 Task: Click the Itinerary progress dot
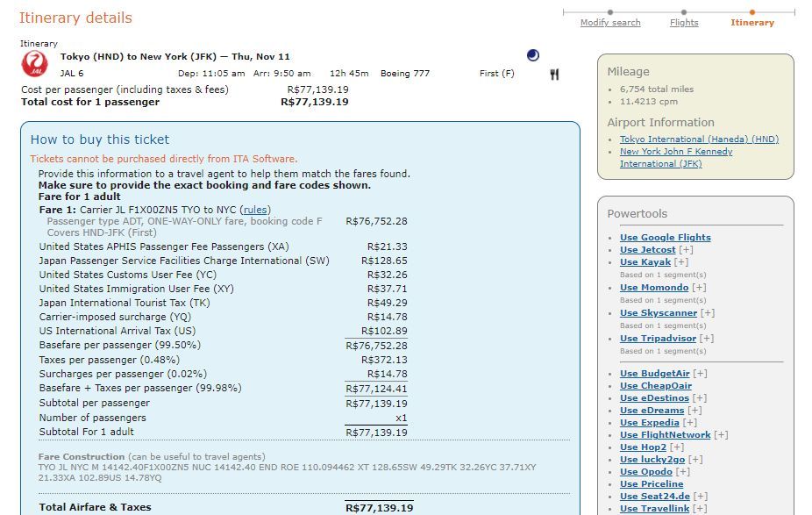(x=751, y=12)
